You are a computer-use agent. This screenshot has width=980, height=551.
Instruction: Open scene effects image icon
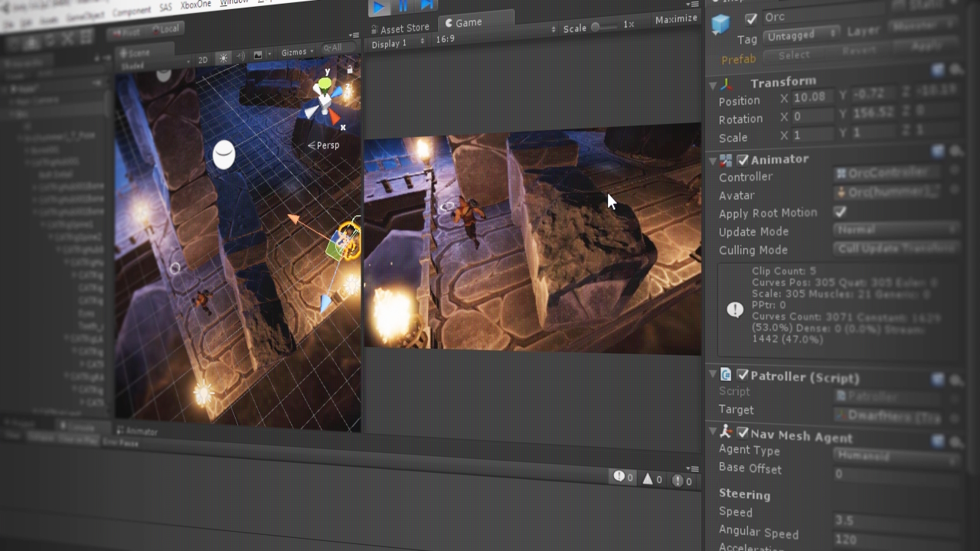(x=258, y=55)
